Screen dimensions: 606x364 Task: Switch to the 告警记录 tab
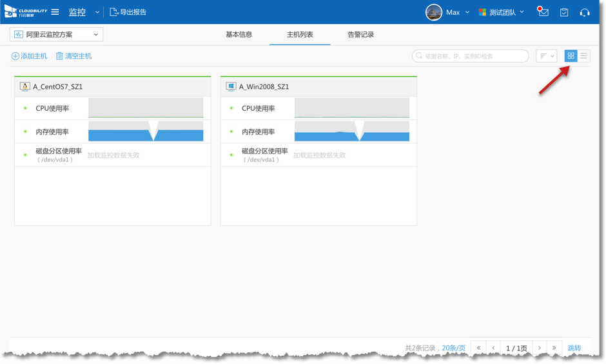(360, 35)
